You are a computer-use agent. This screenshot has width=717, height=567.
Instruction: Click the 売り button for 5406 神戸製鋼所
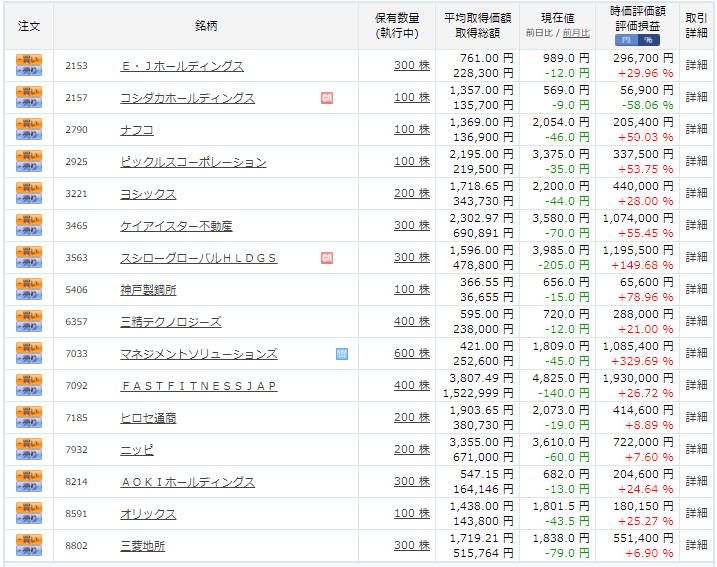[29, 295]
